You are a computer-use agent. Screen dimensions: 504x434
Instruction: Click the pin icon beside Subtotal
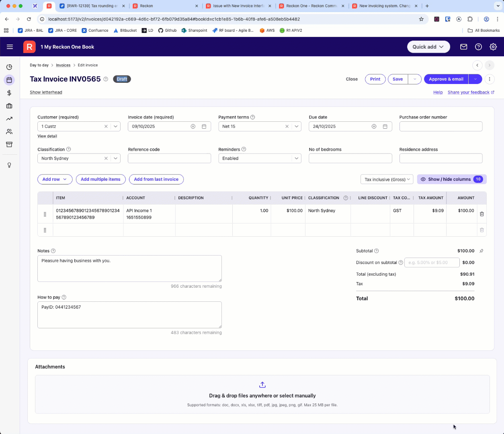(x=481, y=251)
